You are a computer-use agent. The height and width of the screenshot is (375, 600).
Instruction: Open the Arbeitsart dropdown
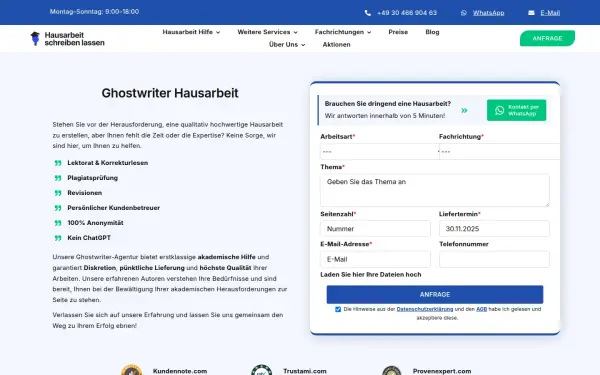(x=380, y=152)
